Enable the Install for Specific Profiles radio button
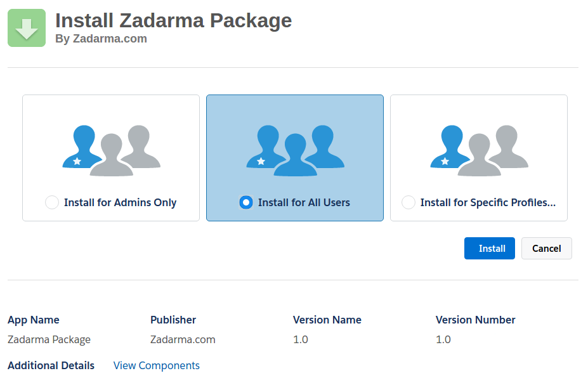588x385 pixels. [409, 202]
